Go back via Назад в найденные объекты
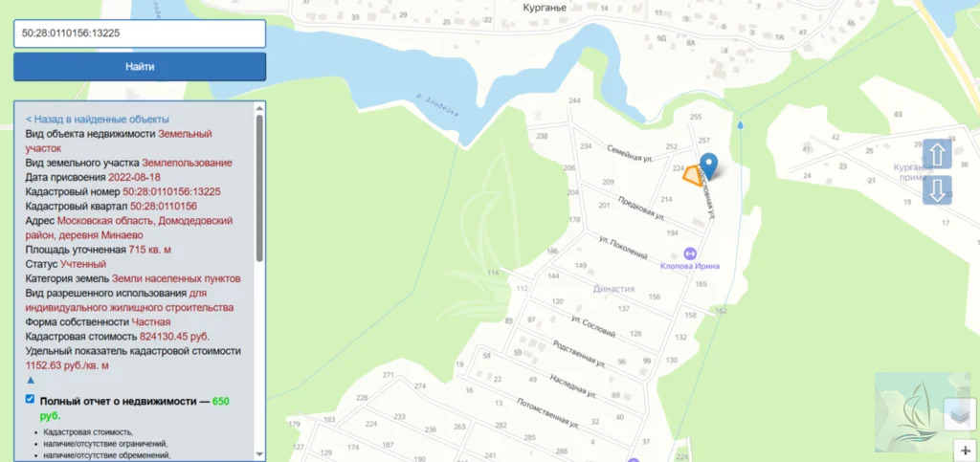The width and height of the screenshot is (980, 462). (x=97, y=120)
